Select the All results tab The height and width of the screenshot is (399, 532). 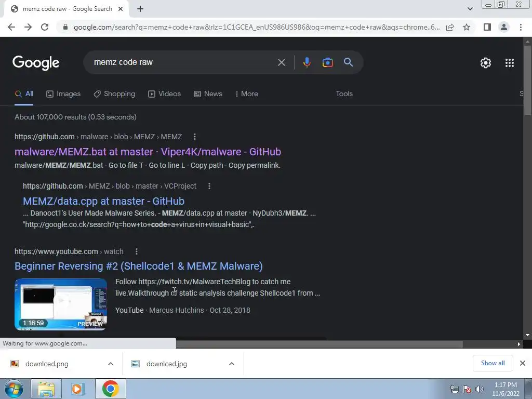pos(24,94)
